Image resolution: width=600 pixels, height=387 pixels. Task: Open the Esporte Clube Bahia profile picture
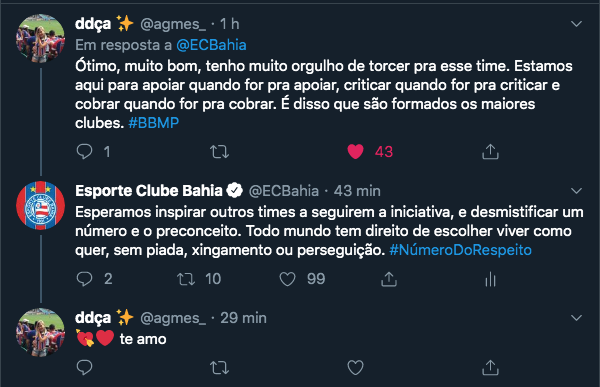click(41, 206)
